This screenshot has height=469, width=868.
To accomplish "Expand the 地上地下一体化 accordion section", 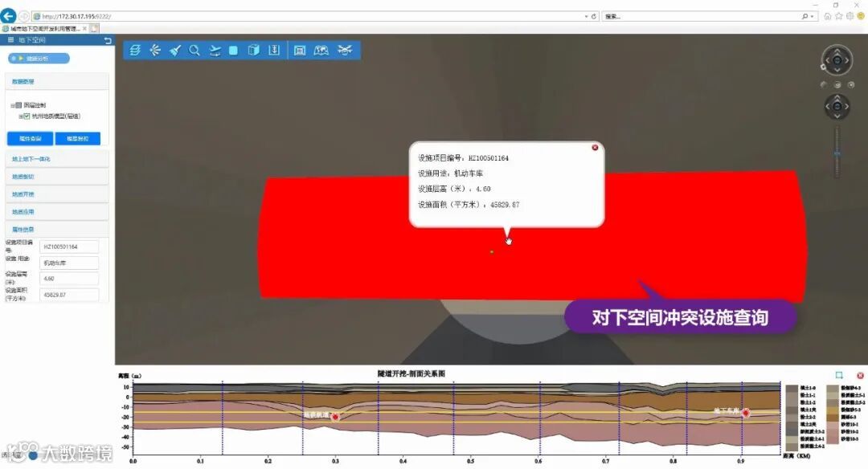I will [x=57, y=159].
